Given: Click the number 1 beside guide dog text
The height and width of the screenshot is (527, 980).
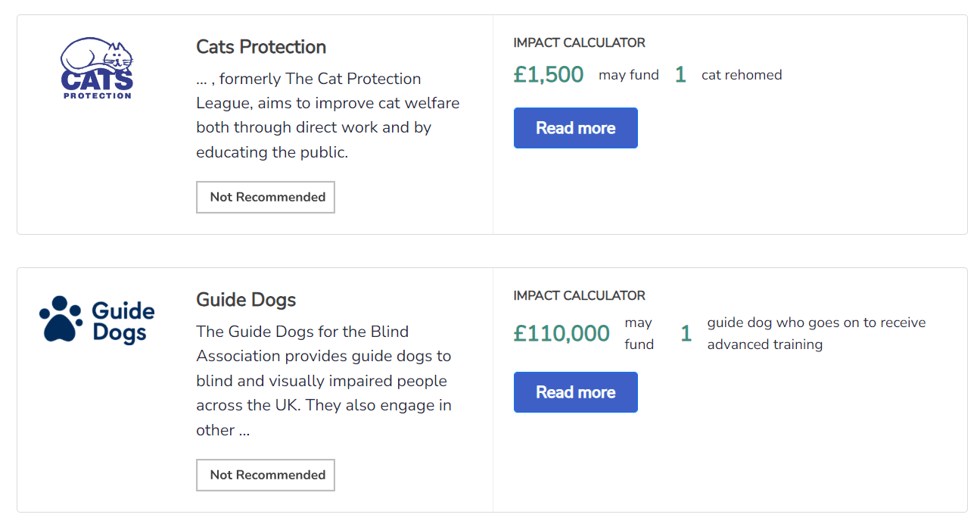Looking at the screenshot, I should coord(686,334).
